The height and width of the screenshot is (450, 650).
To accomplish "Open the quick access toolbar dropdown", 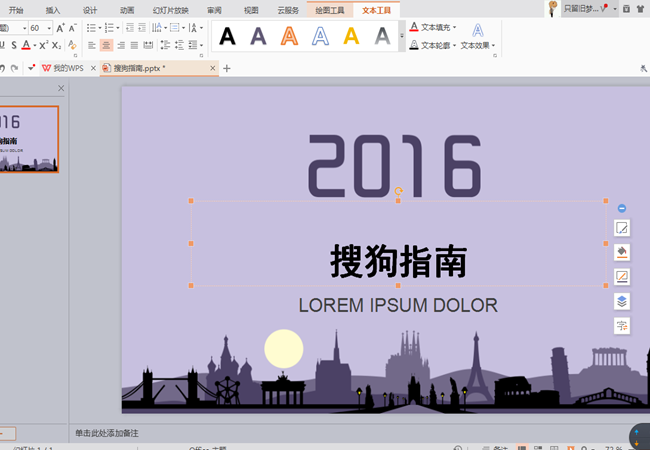I will (x=31, y=68).
